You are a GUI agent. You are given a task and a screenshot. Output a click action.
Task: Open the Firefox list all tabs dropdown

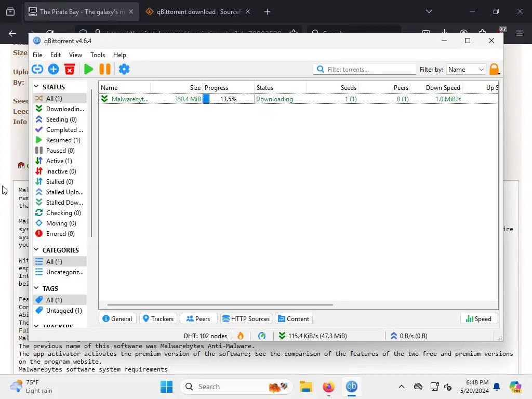(x=429, y=11)
